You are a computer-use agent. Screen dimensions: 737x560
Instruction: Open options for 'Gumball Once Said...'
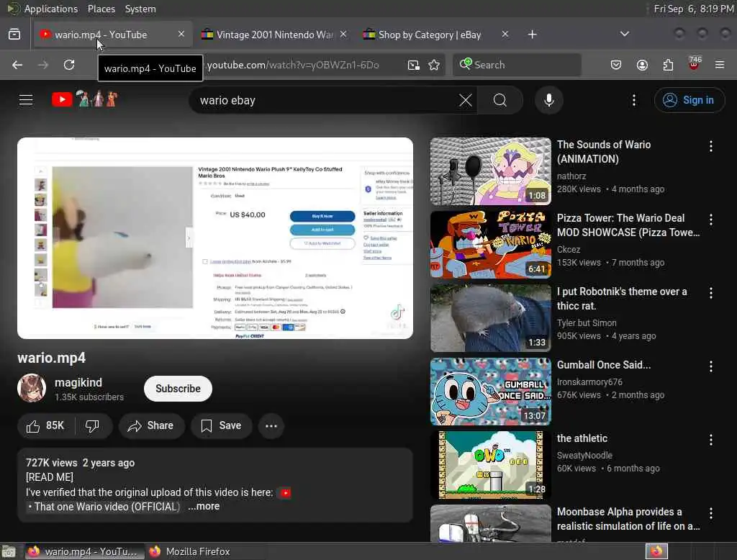pos(710,366)
